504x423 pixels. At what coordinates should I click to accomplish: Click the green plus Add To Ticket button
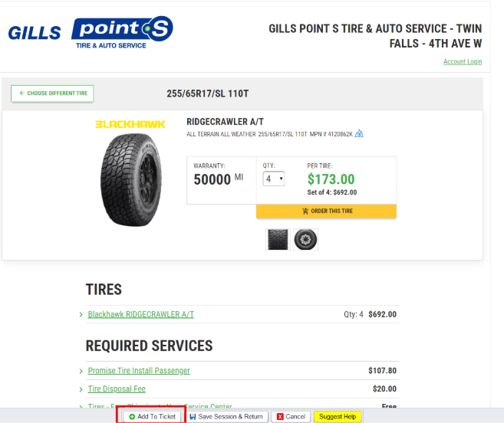pos(152,416)
